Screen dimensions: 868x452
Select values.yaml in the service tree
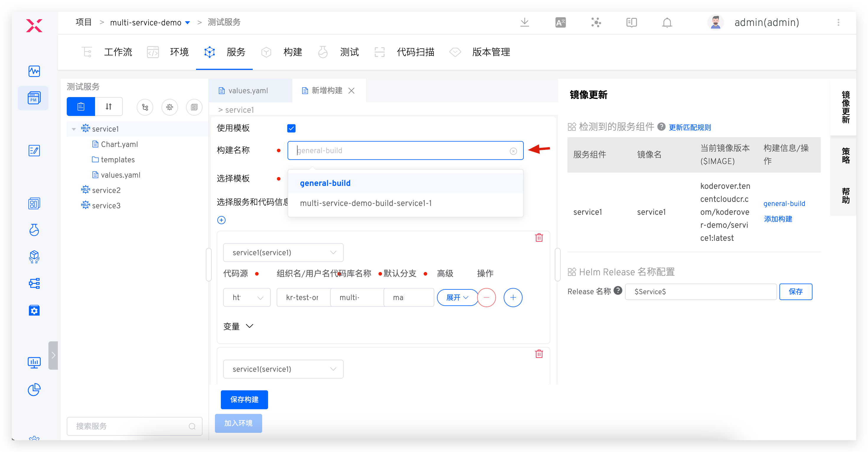[x=117, y=175]
